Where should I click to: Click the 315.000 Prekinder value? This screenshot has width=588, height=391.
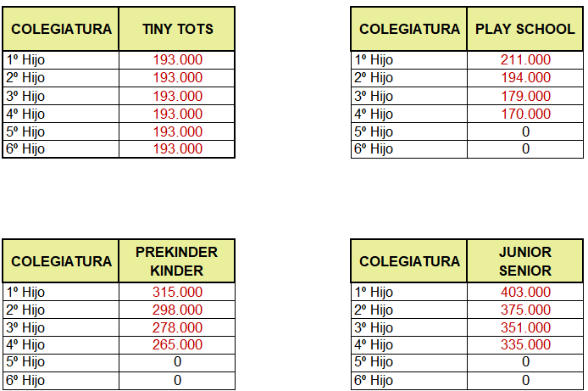pos(177,292)
